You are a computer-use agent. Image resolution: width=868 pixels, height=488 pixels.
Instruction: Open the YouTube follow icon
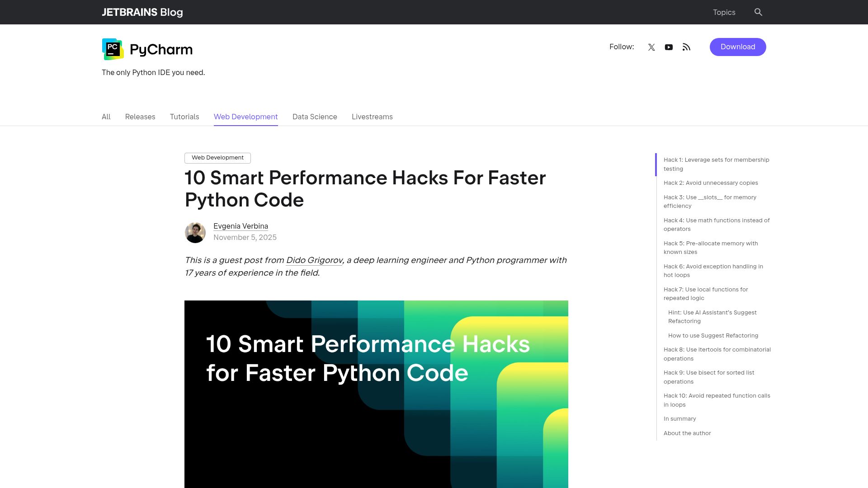point(669,47)
